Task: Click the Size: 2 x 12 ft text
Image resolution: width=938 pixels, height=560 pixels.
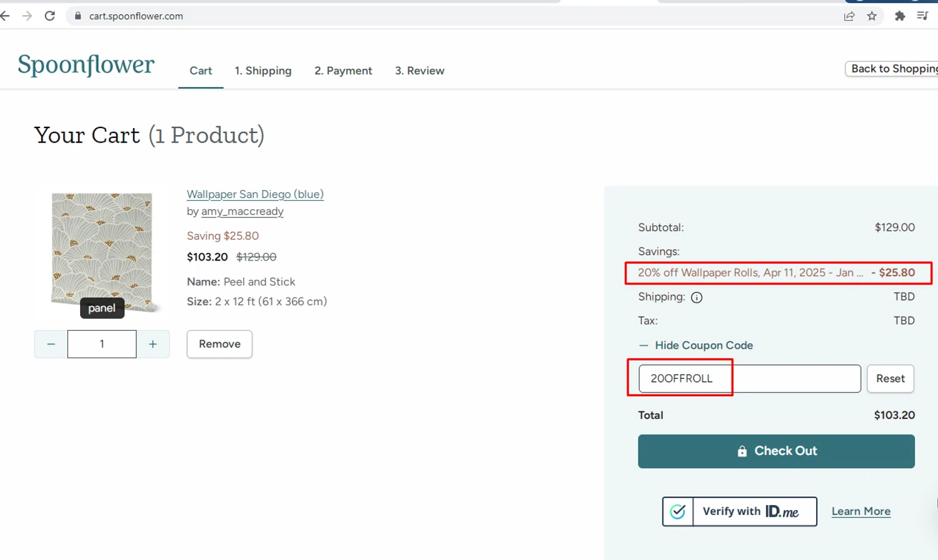Action: click(x=257, y=302)
